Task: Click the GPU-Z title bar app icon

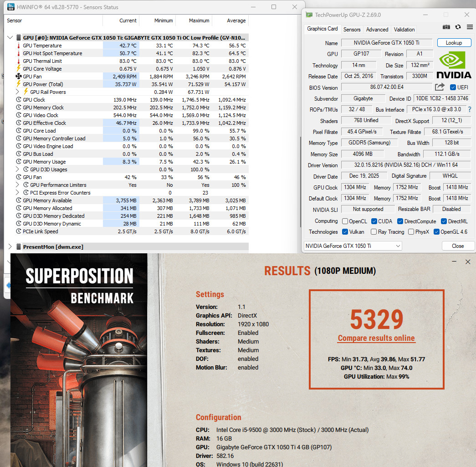Action: click(x=309, y=15)
